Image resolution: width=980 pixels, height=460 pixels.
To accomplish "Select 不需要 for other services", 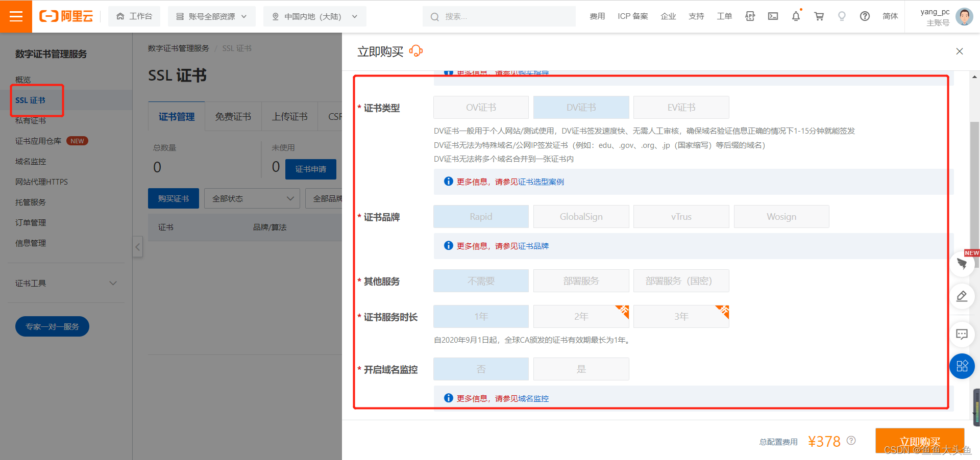I will pos(481,281).
